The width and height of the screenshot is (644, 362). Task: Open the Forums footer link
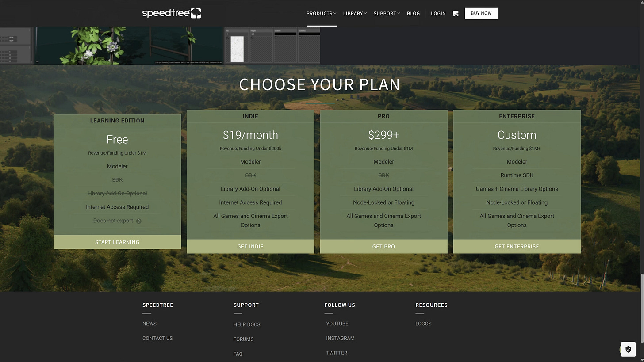(x=244, y=339)
